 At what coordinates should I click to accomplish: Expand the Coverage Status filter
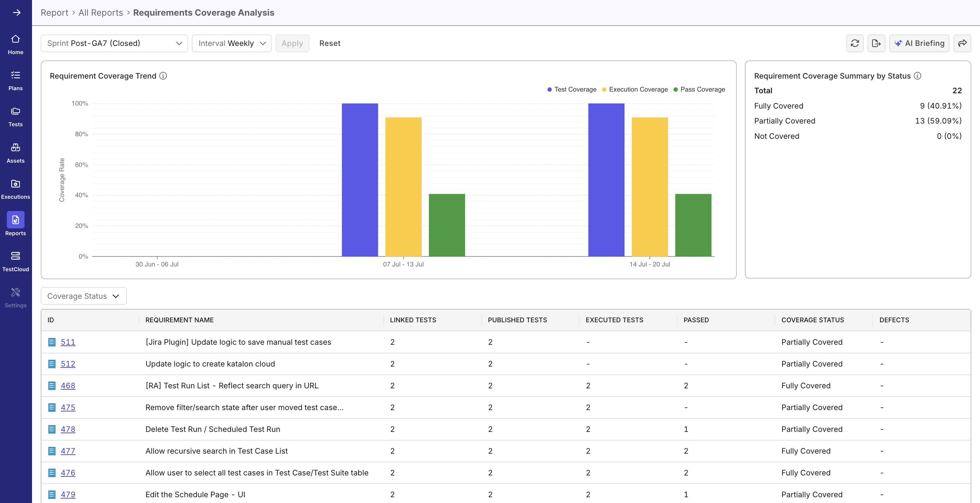click(83, 296)
